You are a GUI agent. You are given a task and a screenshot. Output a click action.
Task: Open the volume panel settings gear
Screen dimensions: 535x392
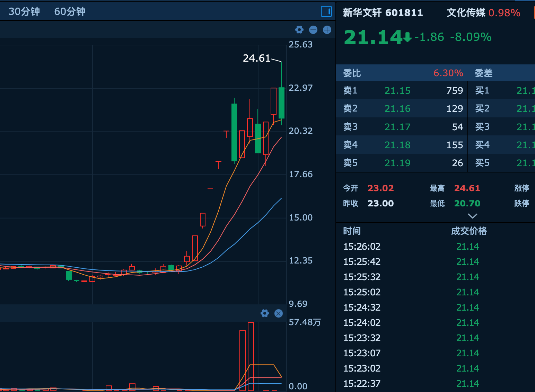click(x=265, y=313)
